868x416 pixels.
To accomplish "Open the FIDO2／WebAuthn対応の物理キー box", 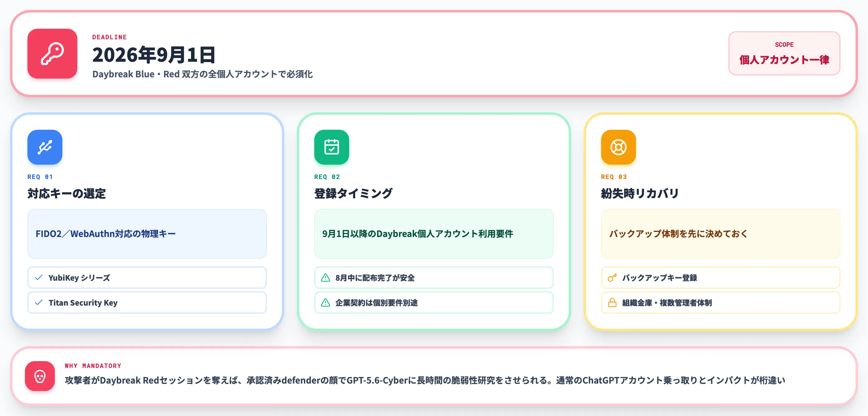I will tap(147, 234).
